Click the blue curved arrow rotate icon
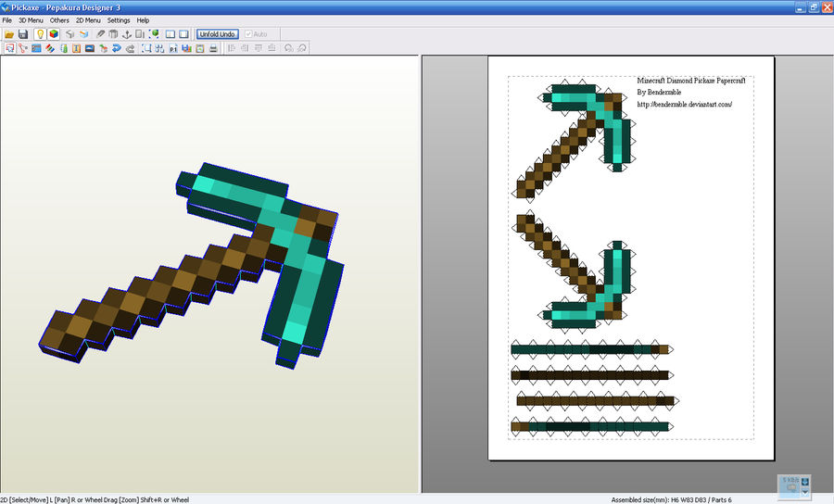The image size is (834, 504). coord(117,48)
